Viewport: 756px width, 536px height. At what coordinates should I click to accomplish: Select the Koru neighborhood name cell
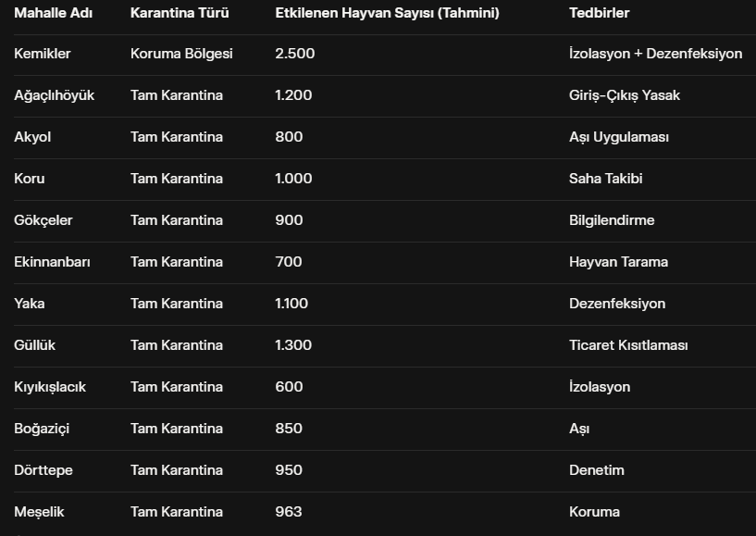[30, 179]
